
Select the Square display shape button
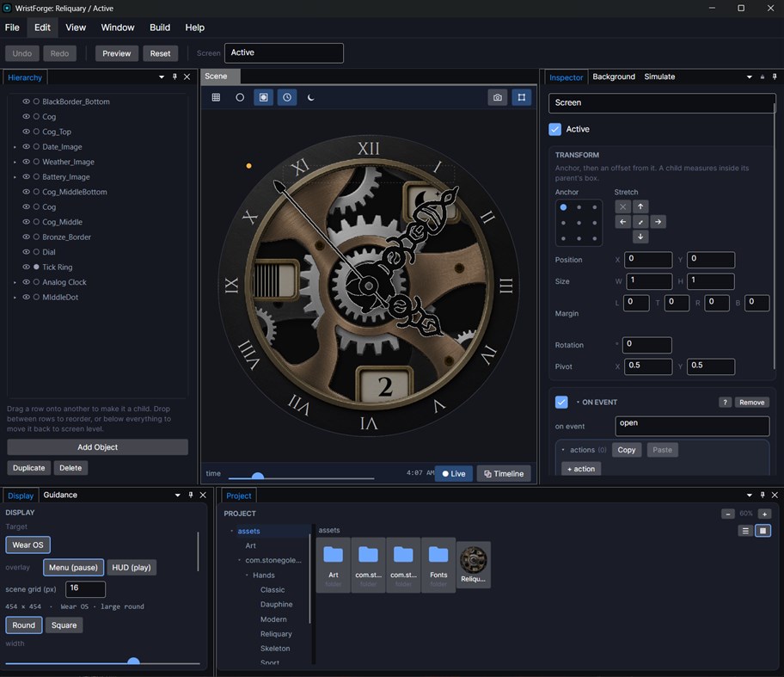[64, 625]
